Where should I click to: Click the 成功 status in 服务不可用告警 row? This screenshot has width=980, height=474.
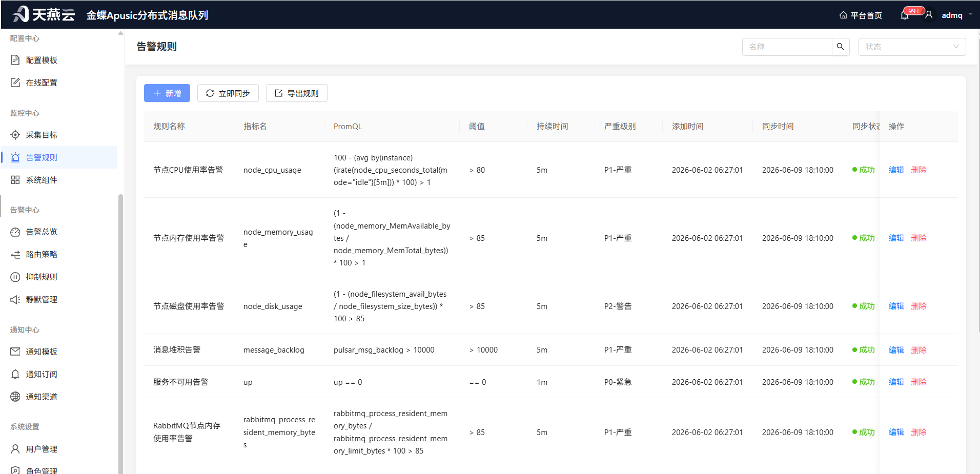[864, 382]
